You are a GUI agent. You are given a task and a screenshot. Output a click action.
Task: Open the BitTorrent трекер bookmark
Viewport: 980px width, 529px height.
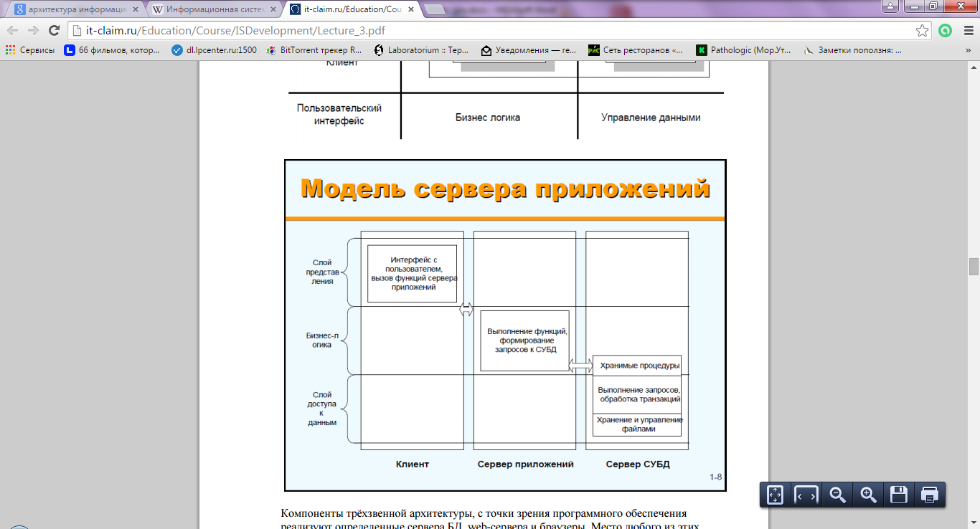tap(314, 50)
